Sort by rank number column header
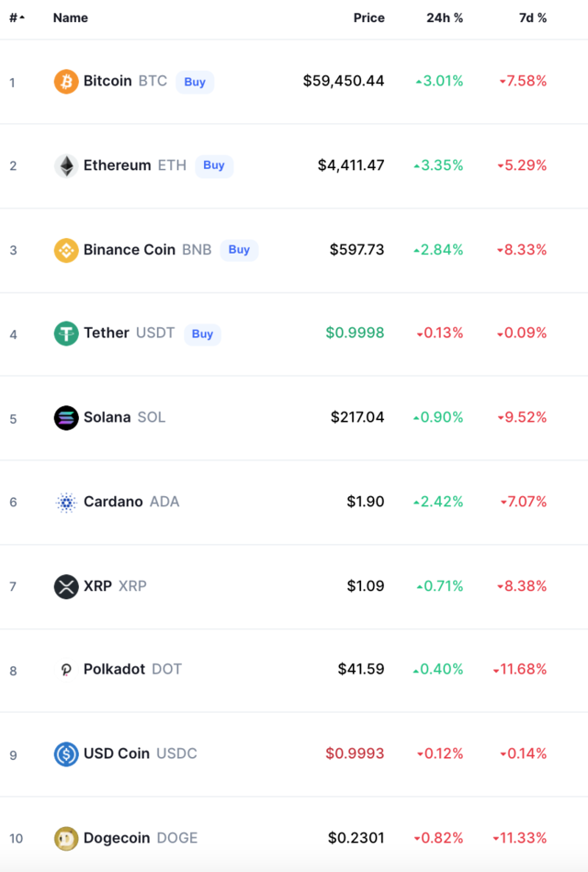Viewport: 588px width, 872px height. tap(17, 17)
